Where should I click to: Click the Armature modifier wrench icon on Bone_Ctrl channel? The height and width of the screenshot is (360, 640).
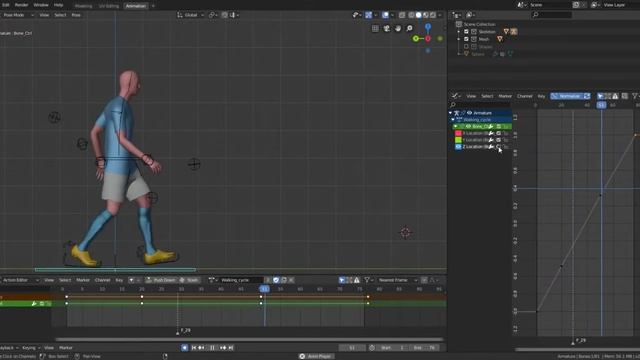pos(491,127)
